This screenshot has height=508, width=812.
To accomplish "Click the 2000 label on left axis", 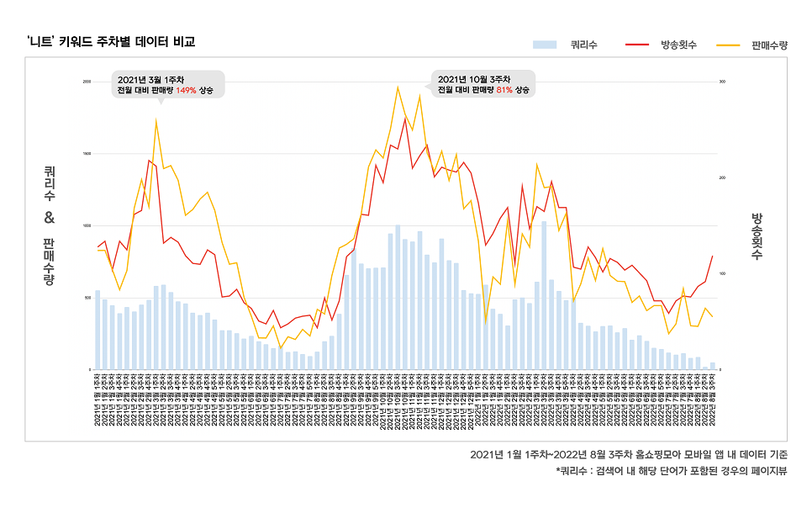I will (x=87, y=82).
